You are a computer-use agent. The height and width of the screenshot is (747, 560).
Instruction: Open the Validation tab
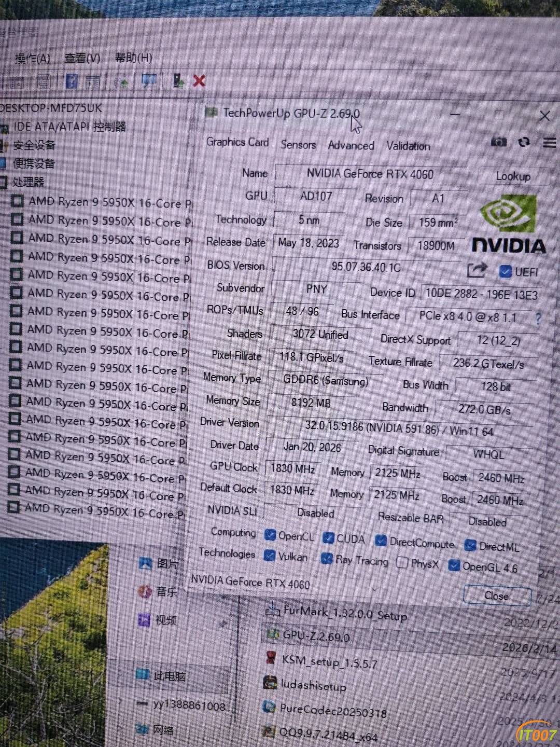tap(409, 146)
